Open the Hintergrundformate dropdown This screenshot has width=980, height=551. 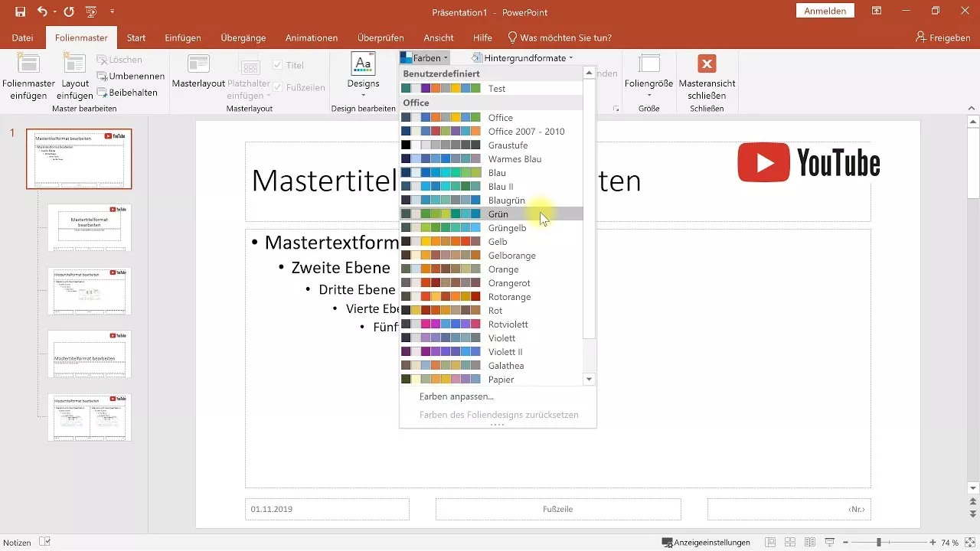click(524, 57)
